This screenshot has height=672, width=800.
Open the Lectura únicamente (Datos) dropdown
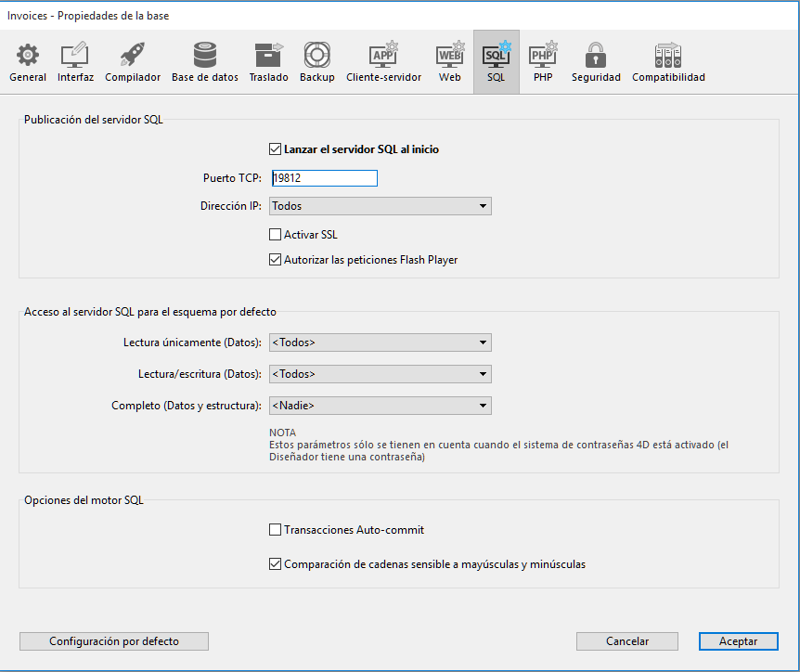click(381, 342)
